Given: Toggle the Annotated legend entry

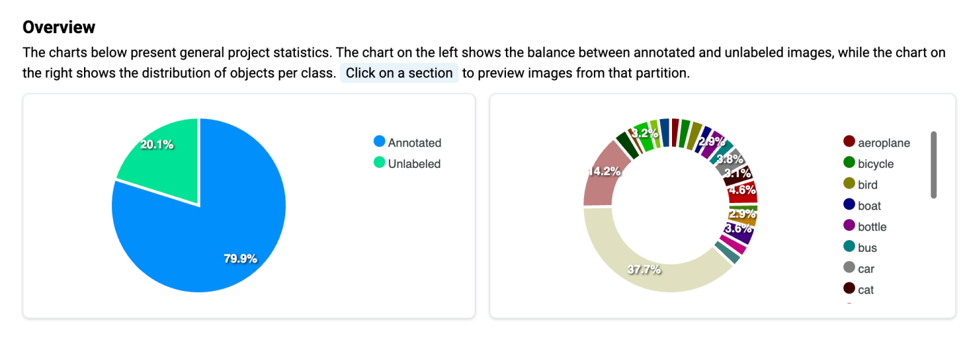Looking at the screenshot, I should 408,142.
